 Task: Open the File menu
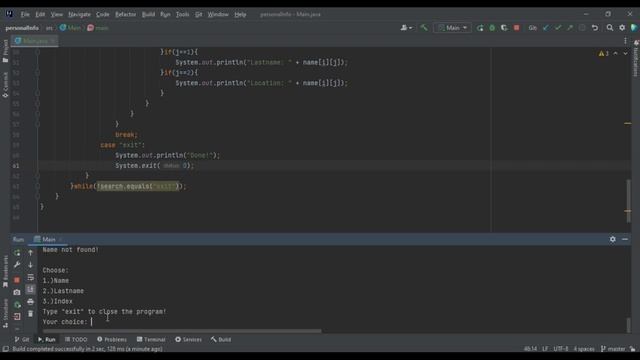point(25,14)
